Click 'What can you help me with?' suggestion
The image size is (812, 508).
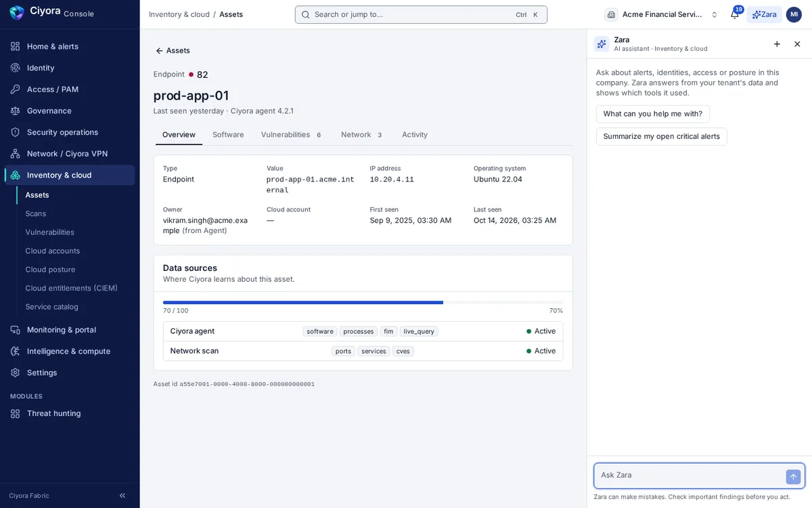coord(653,114)
